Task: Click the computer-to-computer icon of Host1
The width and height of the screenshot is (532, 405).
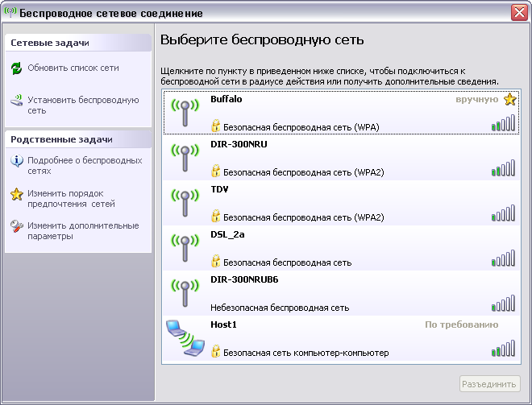Action: pos(185,338)
